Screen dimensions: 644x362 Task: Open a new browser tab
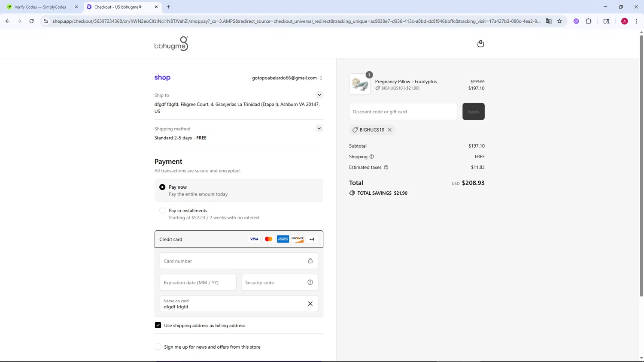[x=168, y=7]
